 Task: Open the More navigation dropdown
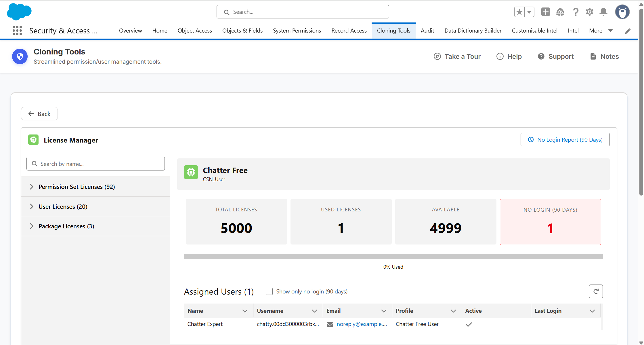tap(601, 31)
